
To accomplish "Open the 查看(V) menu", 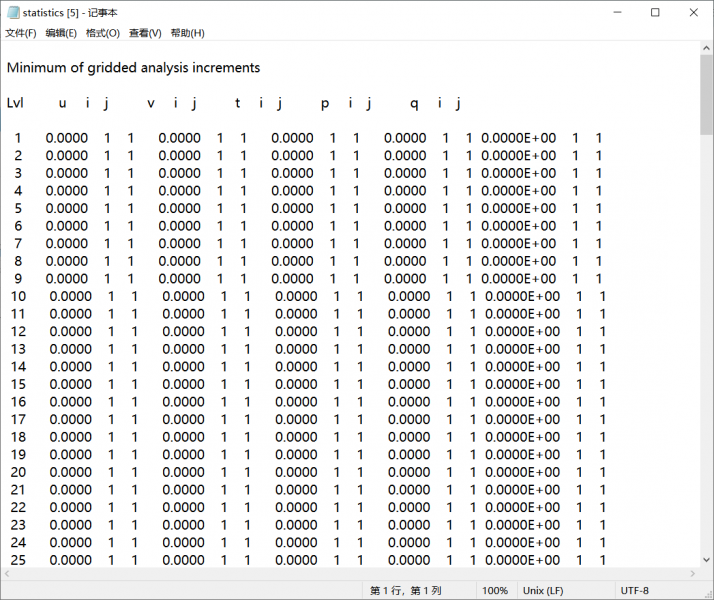I will pyautogui.click(x=145, y=33).
